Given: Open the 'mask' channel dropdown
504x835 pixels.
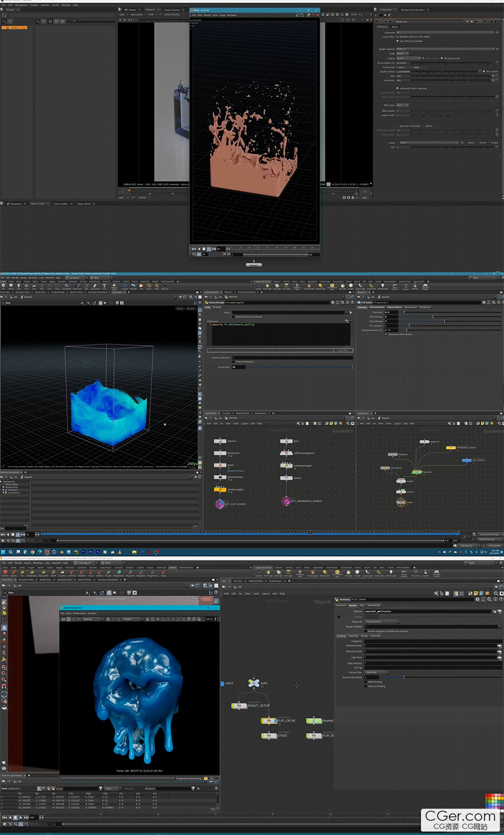Looking at the screenshot, I should coord(430,143).
